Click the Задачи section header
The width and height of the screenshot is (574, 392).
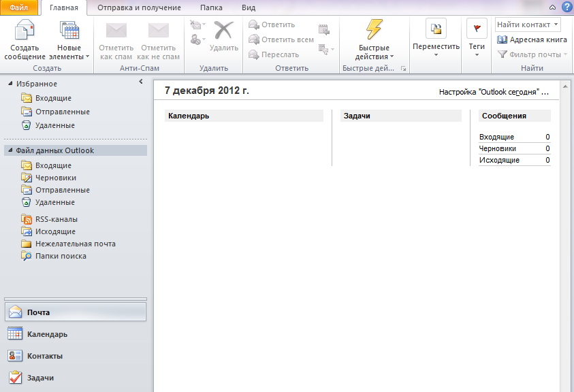401,116
